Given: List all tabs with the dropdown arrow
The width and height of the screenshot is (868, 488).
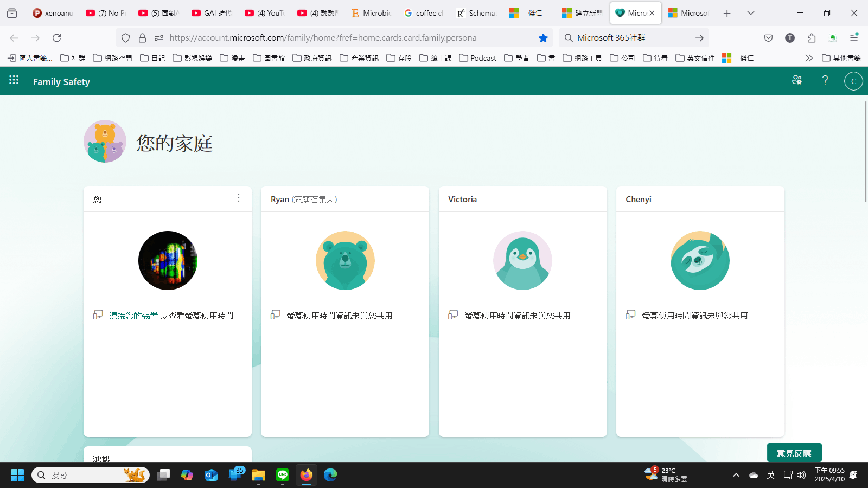Looking at the screenshot, I should click(751, 13).
